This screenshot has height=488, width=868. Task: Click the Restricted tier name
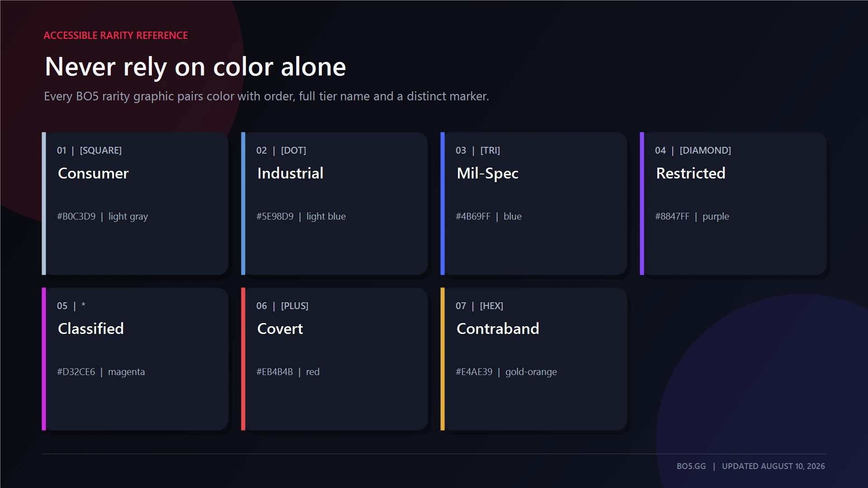click(x=690, y=173)
